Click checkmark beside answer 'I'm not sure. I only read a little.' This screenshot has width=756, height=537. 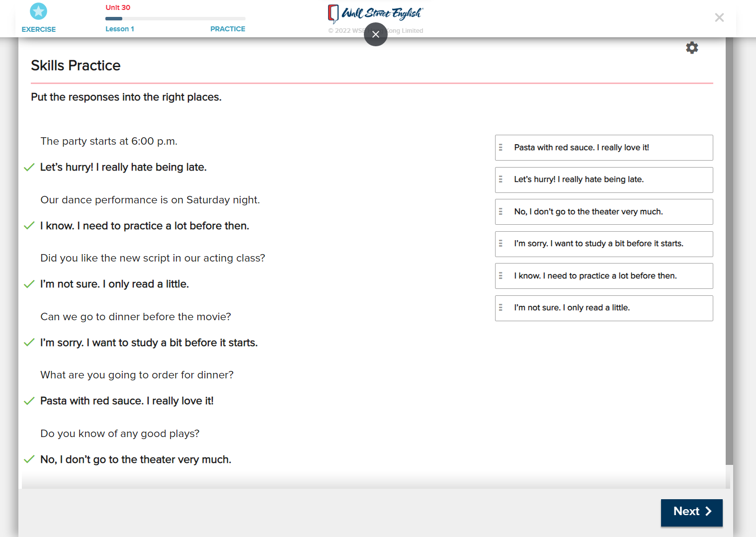(29, 284)
